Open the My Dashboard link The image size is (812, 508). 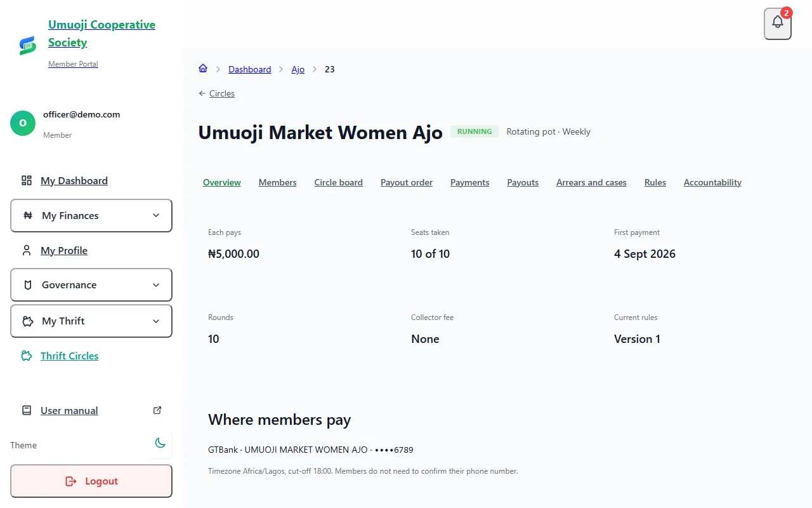74,180
